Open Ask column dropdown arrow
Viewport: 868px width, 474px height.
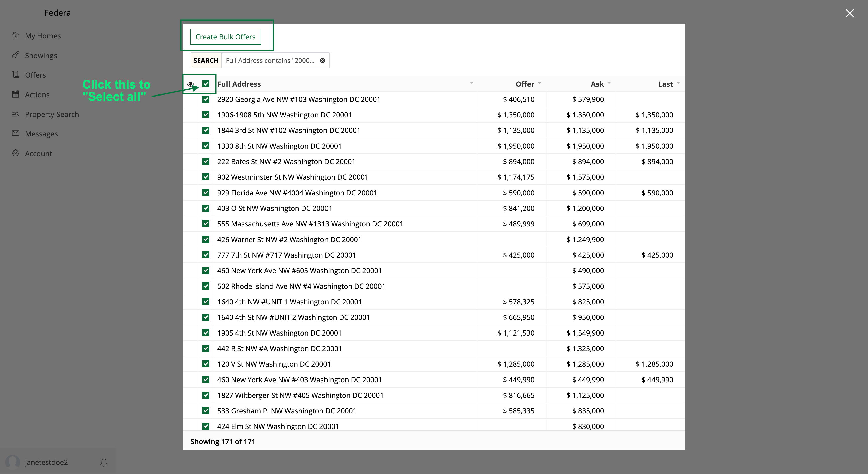(x=609, y=83)
